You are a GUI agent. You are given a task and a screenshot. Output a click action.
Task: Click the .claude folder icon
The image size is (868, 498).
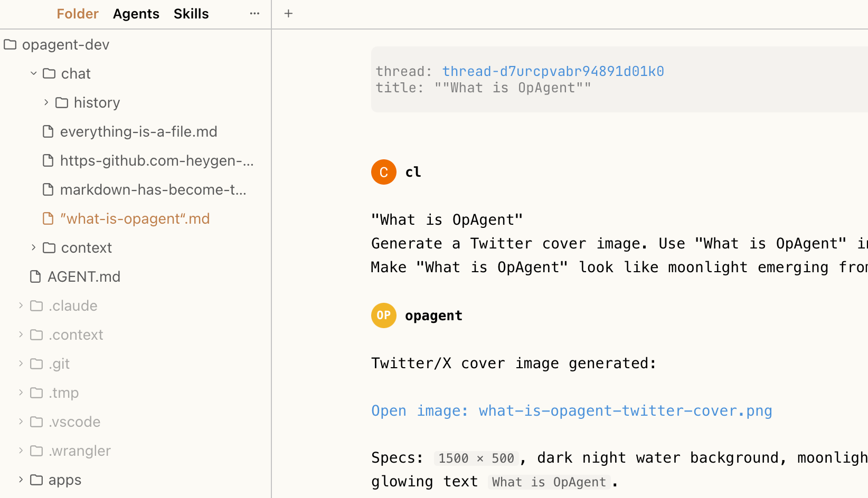(36, 305)
